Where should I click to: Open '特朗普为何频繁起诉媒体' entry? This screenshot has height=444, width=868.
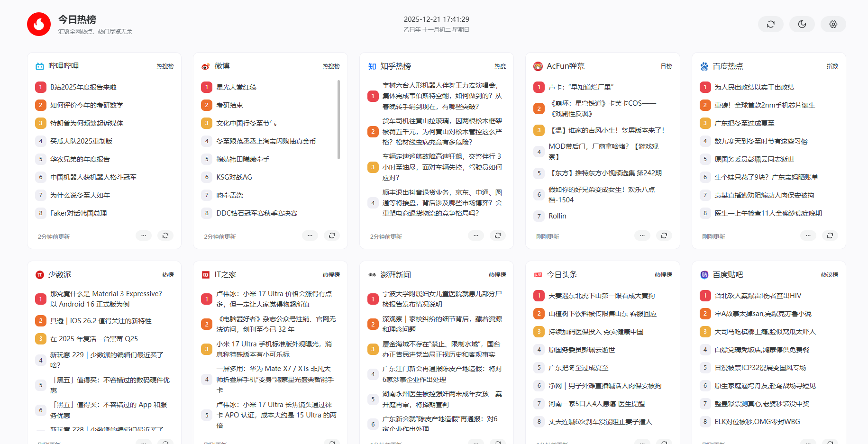[87, 123]
